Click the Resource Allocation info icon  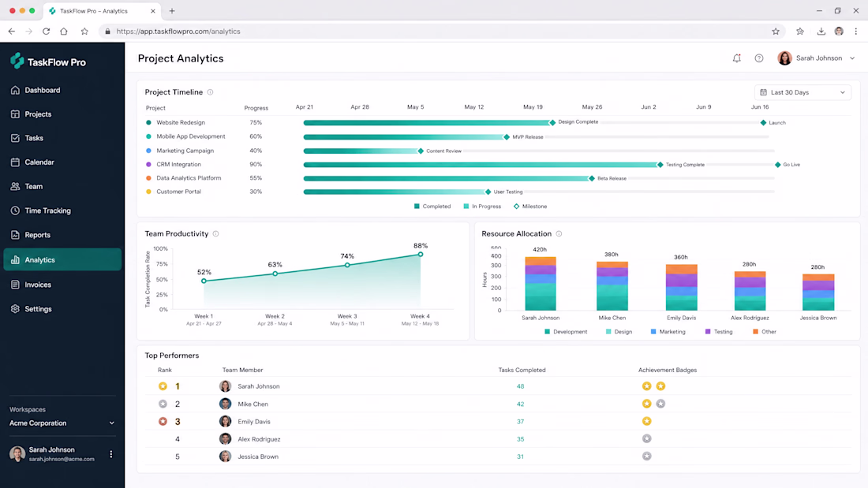pyautogui.click(x=559, y=234)
